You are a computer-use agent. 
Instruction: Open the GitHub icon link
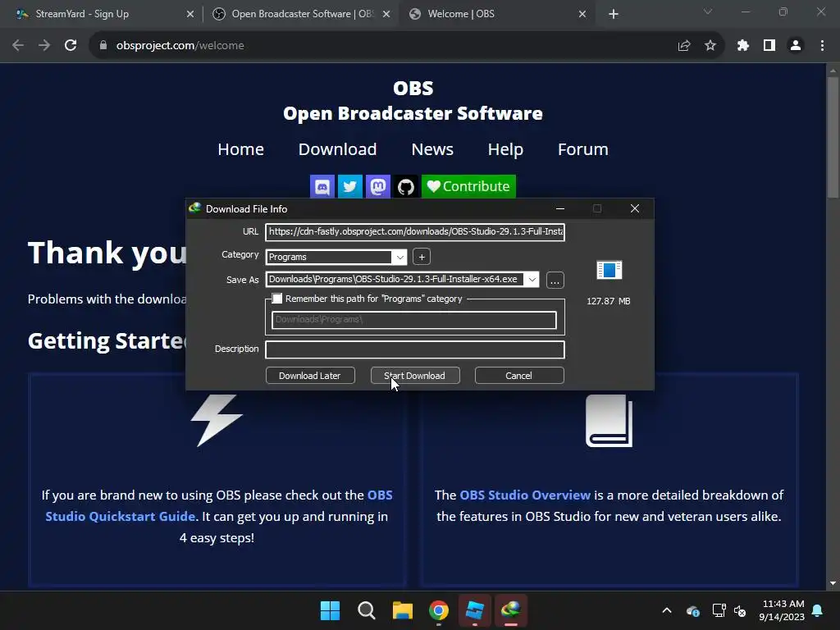point(405,186)
